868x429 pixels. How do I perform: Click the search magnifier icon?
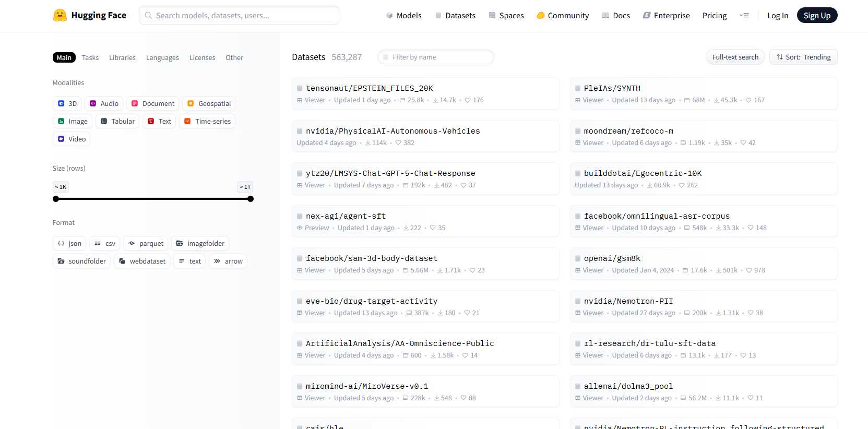(148, 15)
